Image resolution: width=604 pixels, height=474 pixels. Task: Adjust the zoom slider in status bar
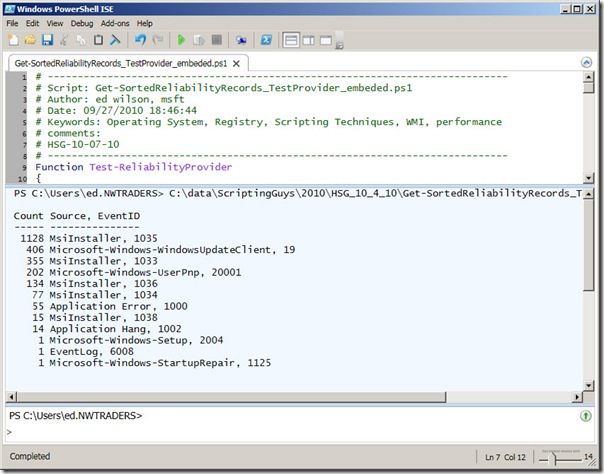pos(554,458)
